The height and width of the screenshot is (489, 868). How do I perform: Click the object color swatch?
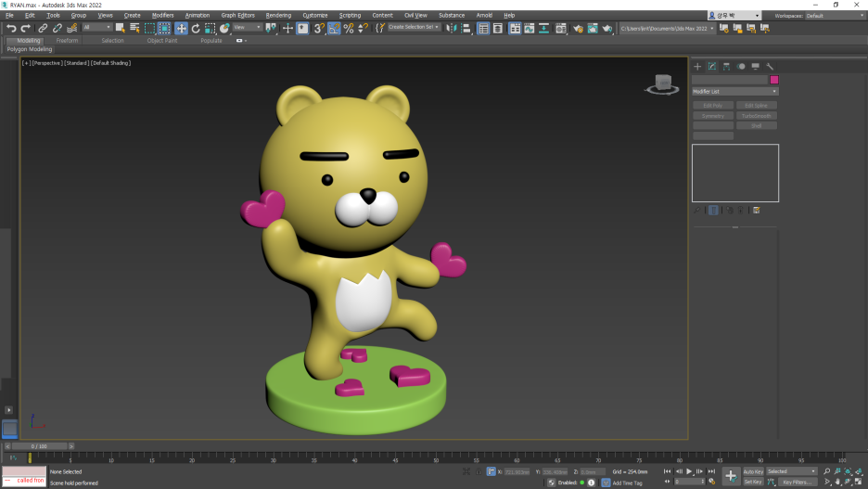click(x=774, y=80)
